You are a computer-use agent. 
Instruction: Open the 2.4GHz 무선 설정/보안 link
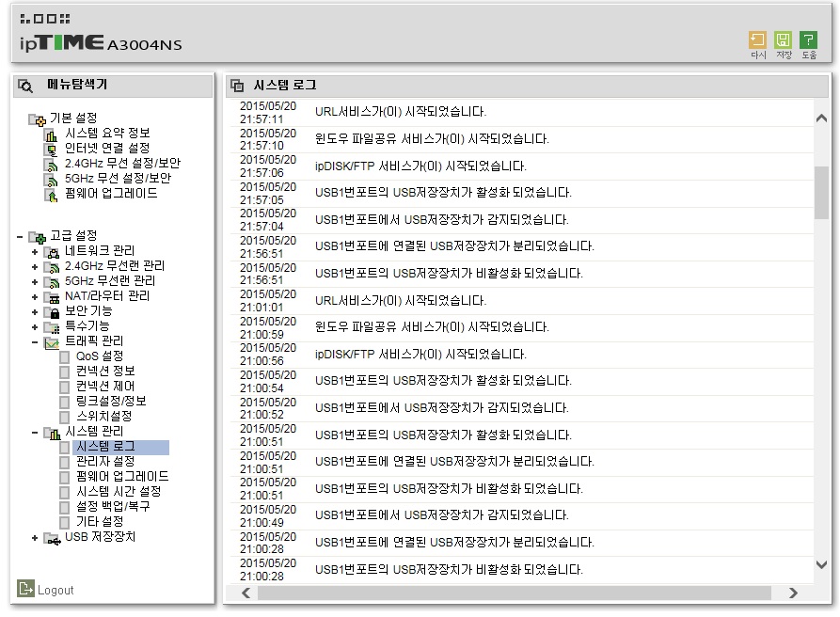click(122, 163)
